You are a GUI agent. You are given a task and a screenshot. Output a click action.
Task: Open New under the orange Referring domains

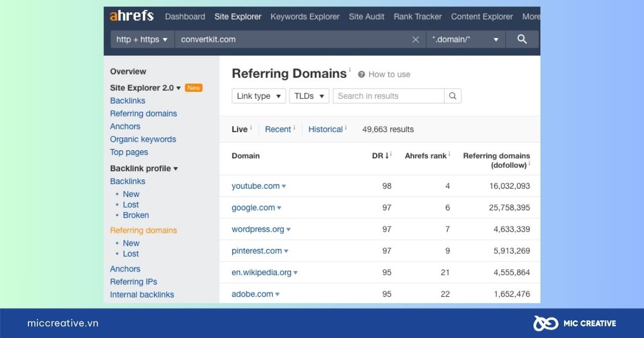(131, 243)
